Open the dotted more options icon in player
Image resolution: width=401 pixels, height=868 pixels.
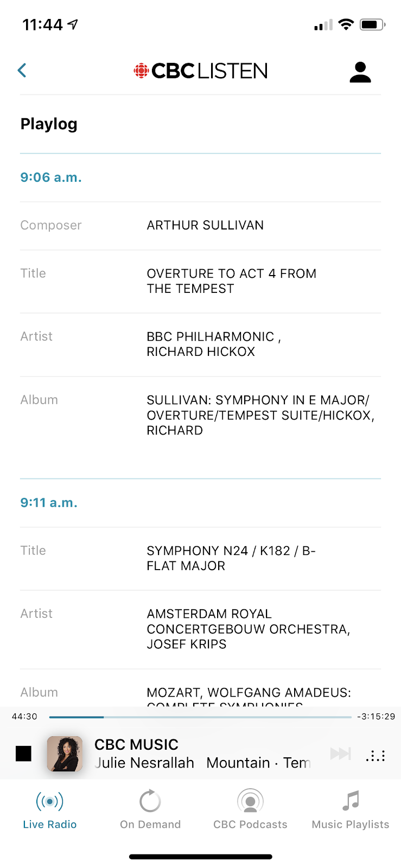click(x=375, y=755)
